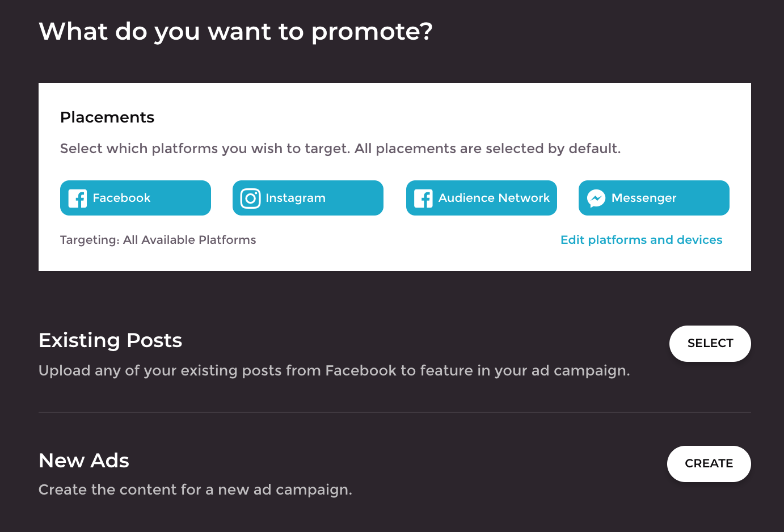Click the Messenger chat bubble icon

pos(596,198)
